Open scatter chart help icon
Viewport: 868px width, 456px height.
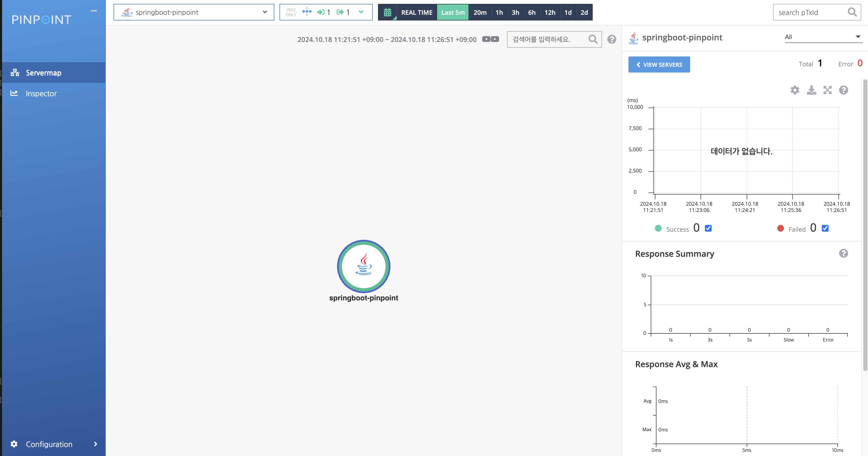[x=843, y=90]
